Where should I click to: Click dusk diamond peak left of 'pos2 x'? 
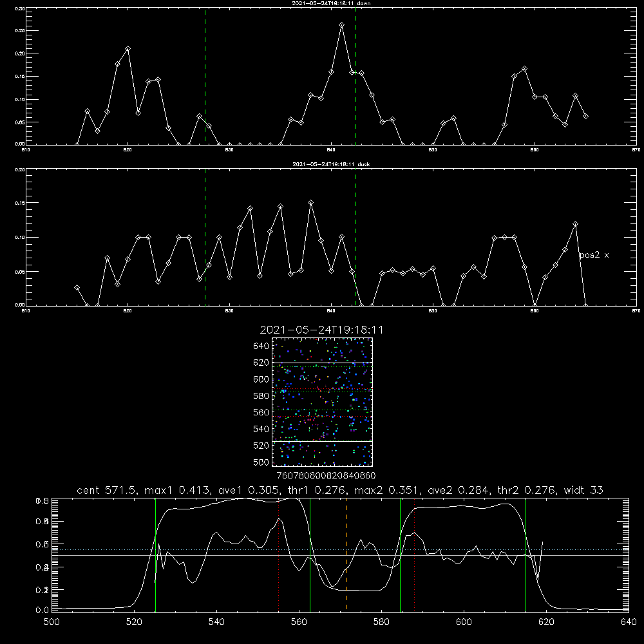[x=575, y=224]
